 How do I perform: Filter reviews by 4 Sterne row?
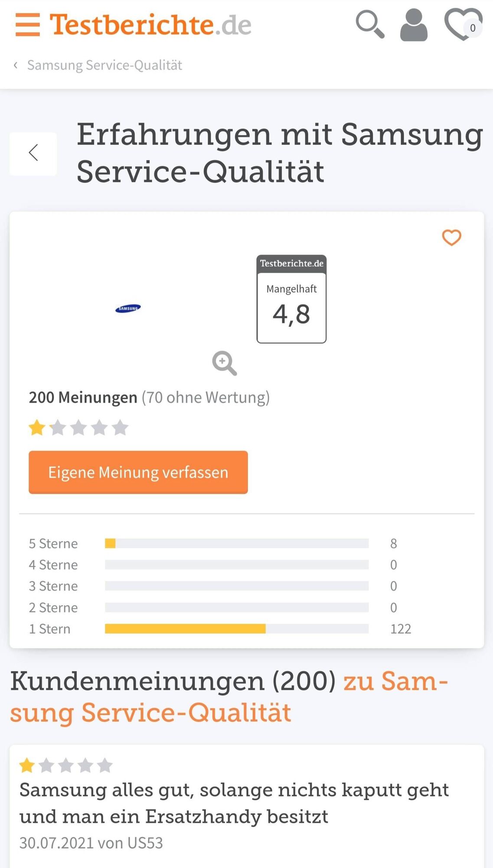[220, 565]
